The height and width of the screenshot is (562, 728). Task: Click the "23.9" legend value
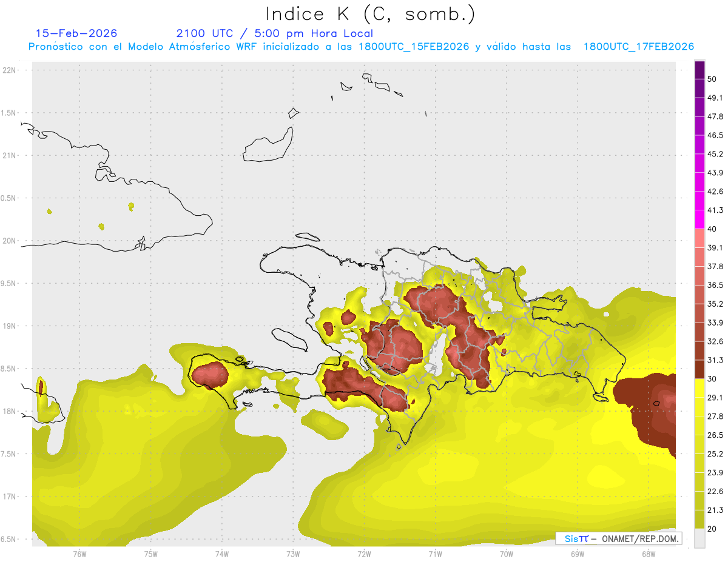click(x=715, y=473)
